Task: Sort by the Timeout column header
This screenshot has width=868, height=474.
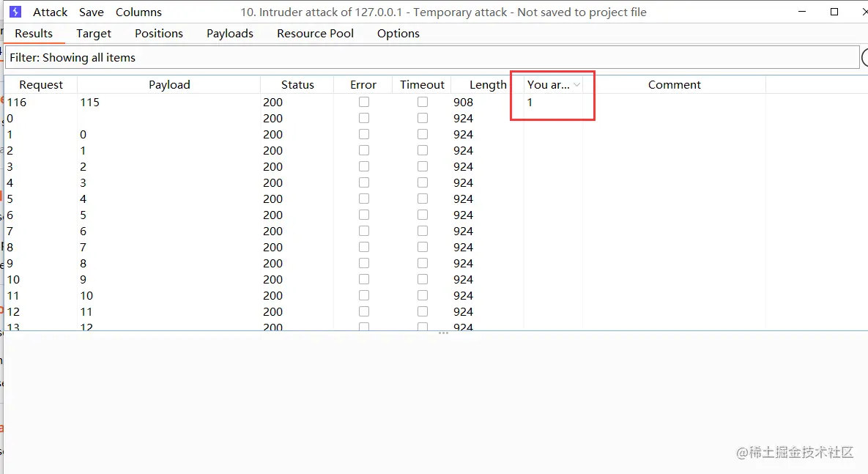Action: (x=422, y=85)
